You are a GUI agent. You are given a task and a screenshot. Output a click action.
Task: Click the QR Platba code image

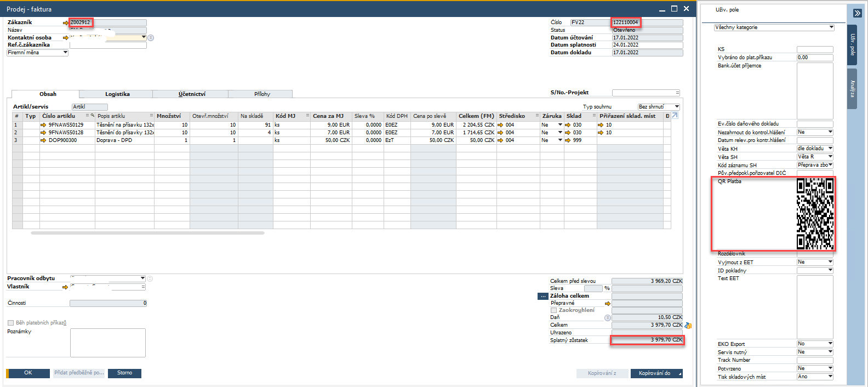(x=815, y=214)
